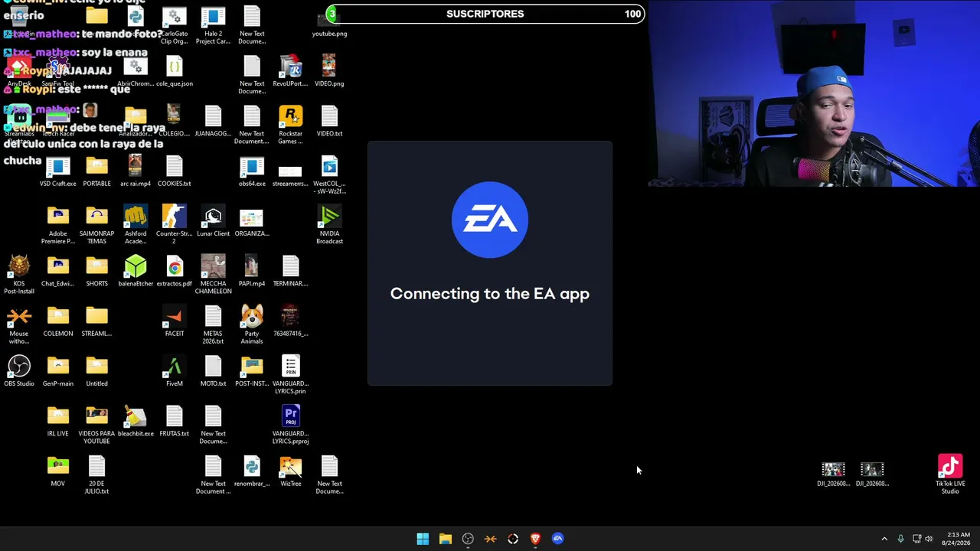Click the EA logo in the connecting window
This screenshot has width=980, height=551.
(x=490, y=220)
